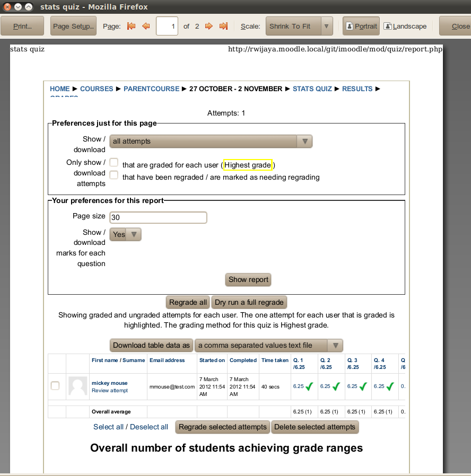Click the Select all link

coord(108,427)
